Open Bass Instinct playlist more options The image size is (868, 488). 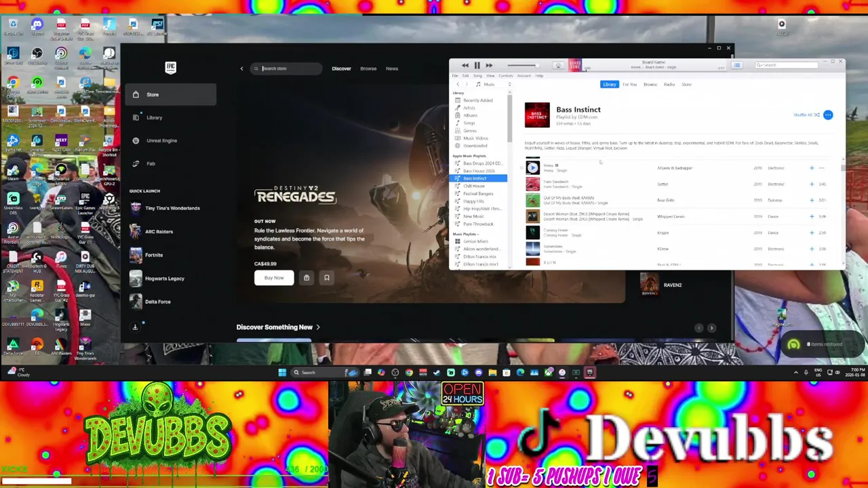coord(828,115)
